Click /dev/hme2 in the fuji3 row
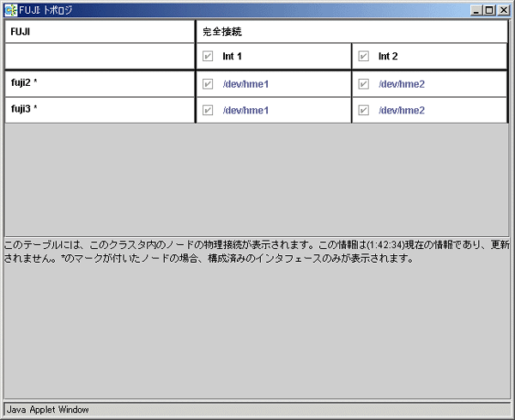Viewport: 515px width, 420px height. pyautogui.click(x=402, y=110)
